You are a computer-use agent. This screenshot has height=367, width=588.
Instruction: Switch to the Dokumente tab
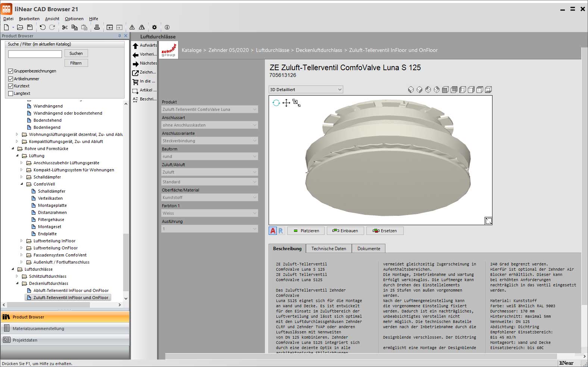(369, 249)
